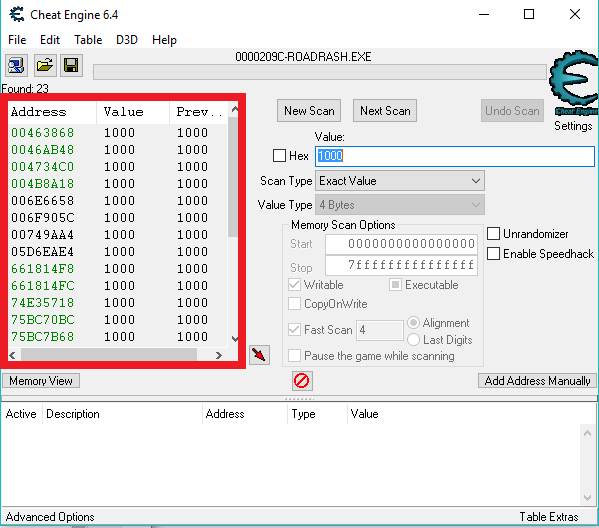
Task: Click the Next Scan button
Action: pos(385,111)
